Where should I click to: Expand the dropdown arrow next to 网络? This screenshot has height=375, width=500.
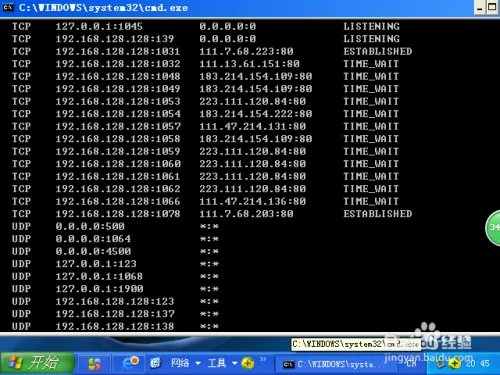pos(198,363)
